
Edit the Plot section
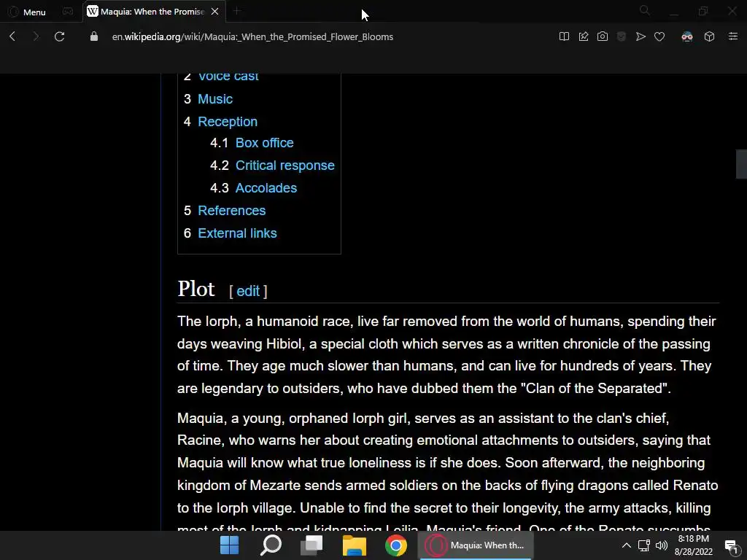[x=248, y=291]
